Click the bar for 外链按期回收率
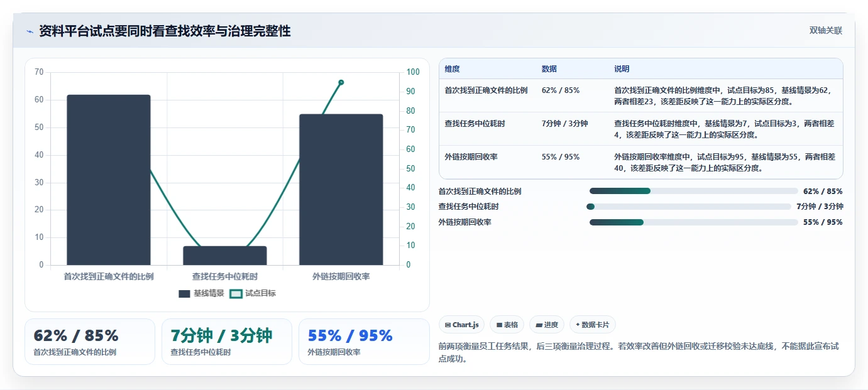Screen dimensions: 868x390 (341, 190)
